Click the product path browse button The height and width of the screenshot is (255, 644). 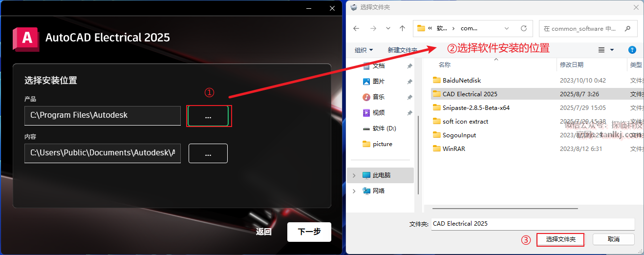[x=208, y=116]
